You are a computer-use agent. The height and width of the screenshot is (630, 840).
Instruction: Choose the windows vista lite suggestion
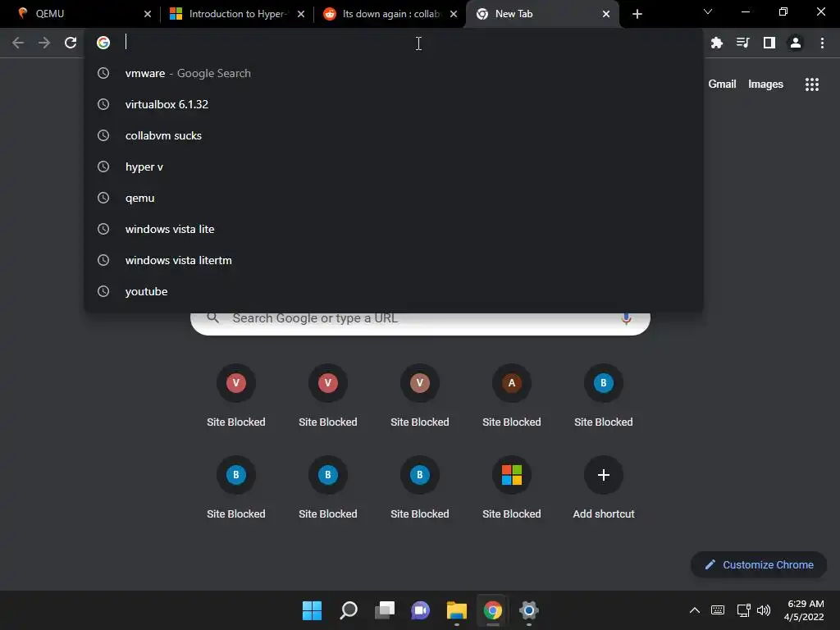pyautogui.click(x=394, y=229)
